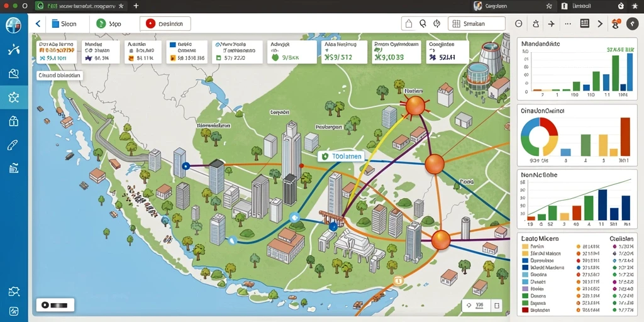Click the globe logo in the sidebar
This screenshot has height=322, width=644.
click(x=14, y=25)
